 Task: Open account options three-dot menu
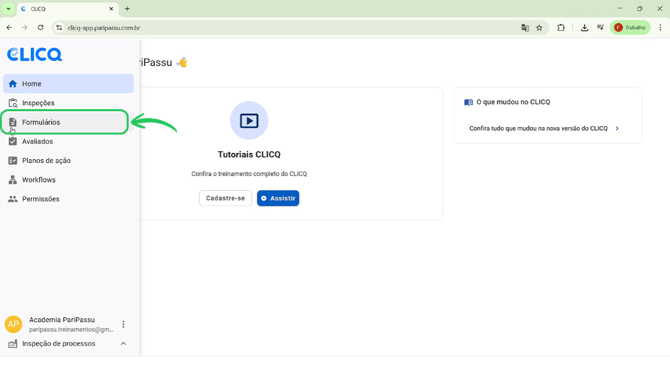[x=123, y=324]
